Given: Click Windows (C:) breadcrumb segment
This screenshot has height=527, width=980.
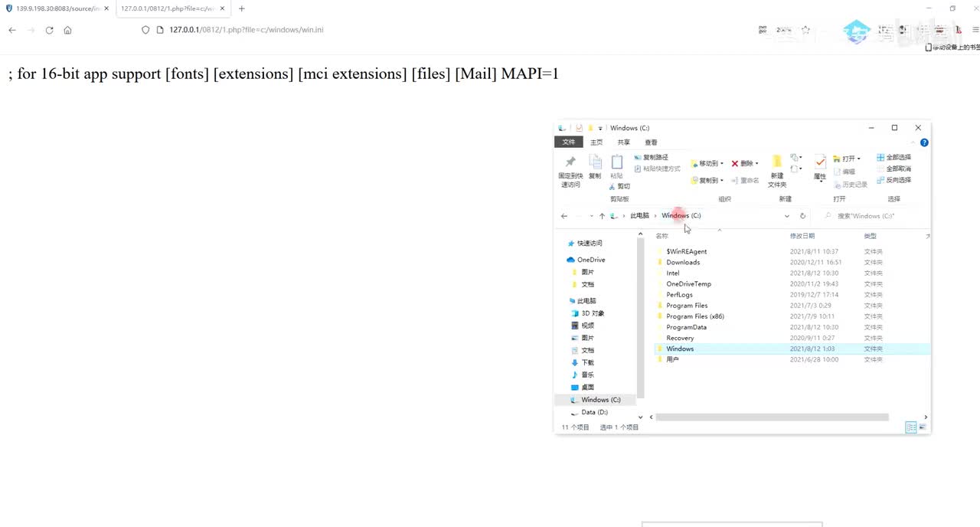Looking at the screenshot, I should point(681,216).
